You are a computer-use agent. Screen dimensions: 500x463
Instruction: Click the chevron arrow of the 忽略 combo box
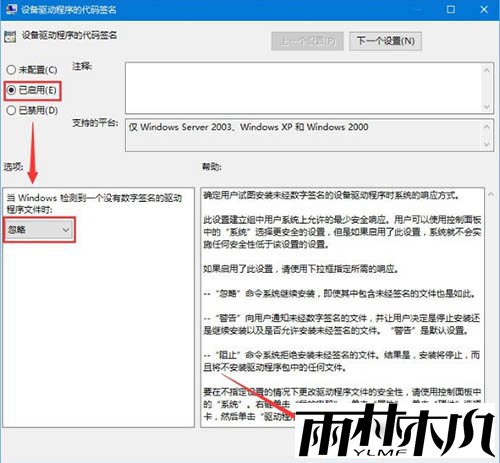[x=66, y=230]
